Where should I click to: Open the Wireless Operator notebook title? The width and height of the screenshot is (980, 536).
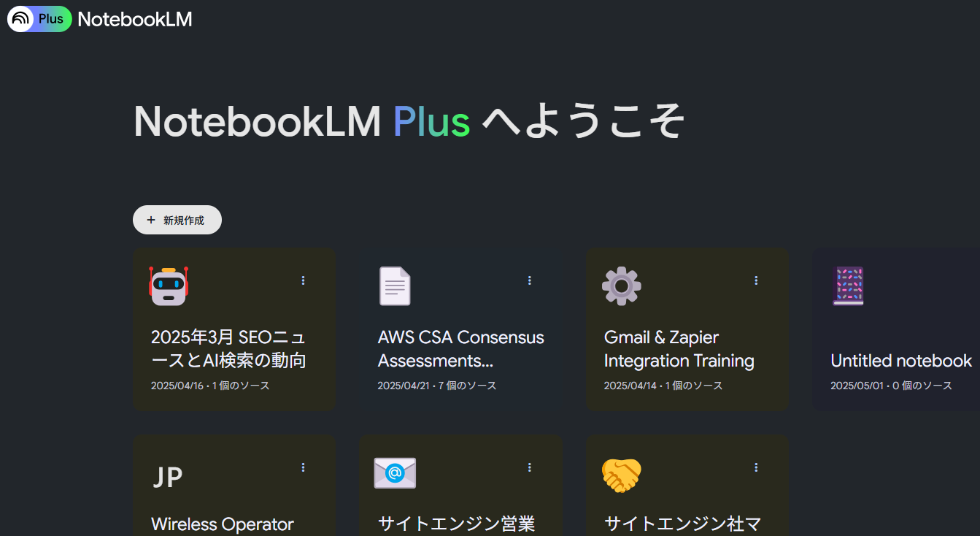pyautogui.click(x=223, y=524)
